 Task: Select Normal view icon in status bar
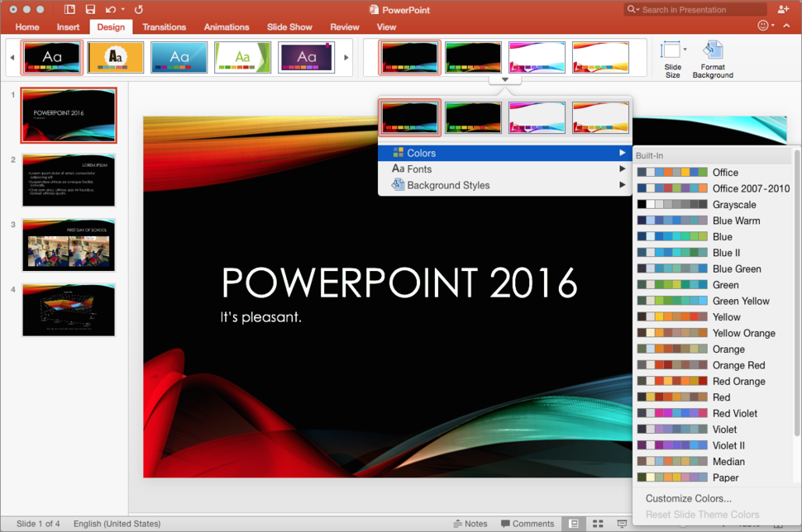coord(574,523)
